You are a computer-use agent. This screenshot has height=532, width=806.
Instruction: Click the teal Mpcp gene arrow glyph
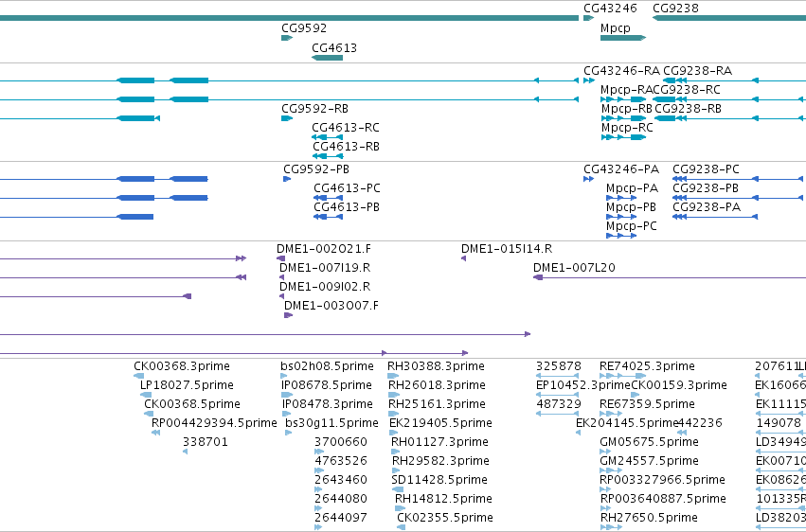(x=623, y=38)
